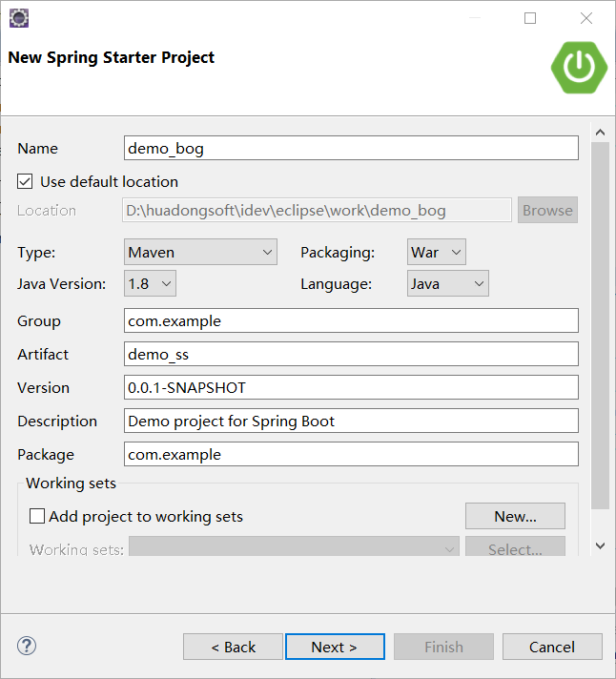This screenshot has width=616, height=679.
Task: Click the Spring Boot power logo
Action: tap(579, 67)
